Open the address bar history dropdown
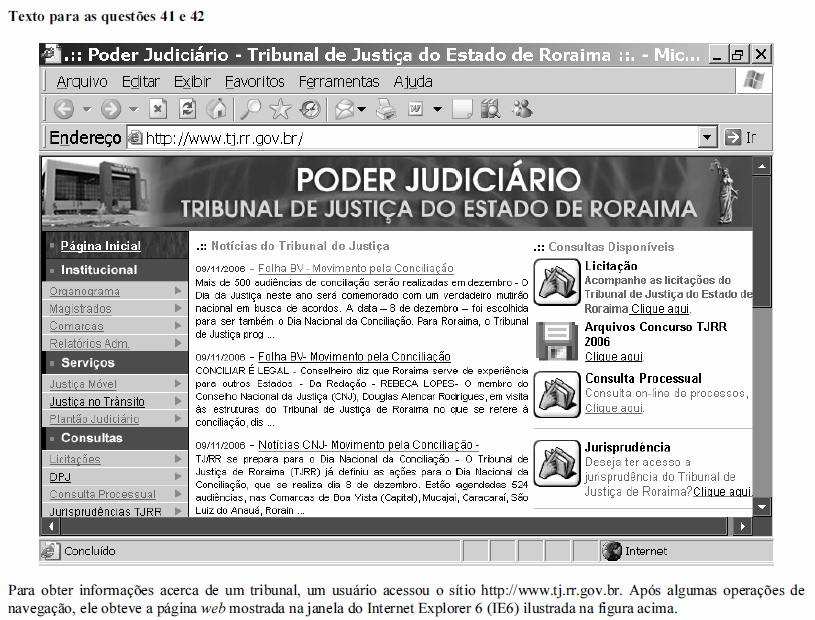 point(707,137)
